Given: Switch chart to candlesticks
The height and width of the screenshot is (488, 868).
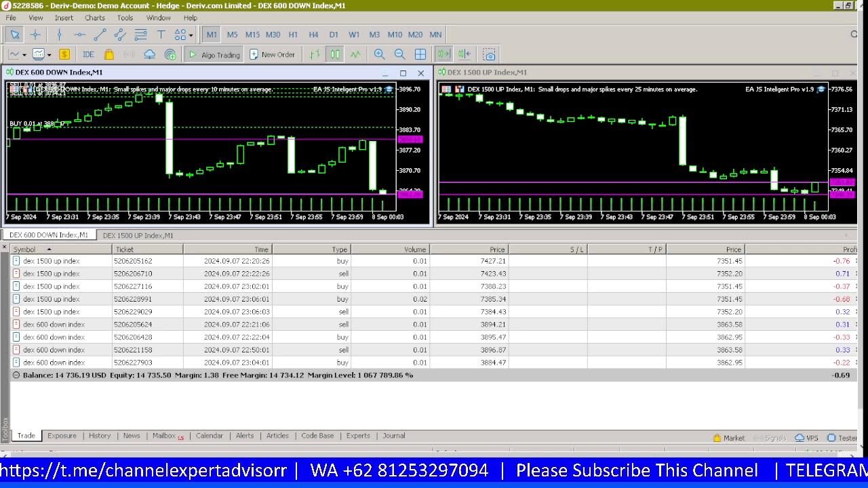Looking at the screenshot, I should click(x=335, y=54).
